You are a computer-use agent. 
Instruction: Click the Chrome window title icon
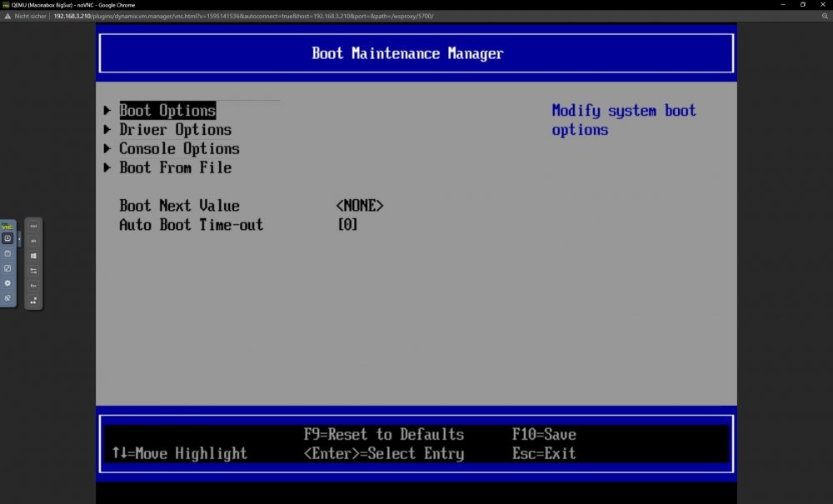coord(6,5)
